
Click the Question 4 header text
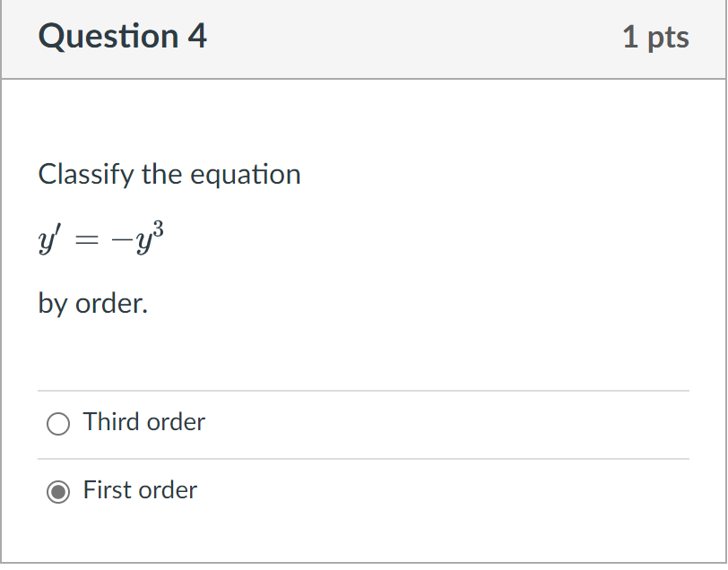coord(122,38)
